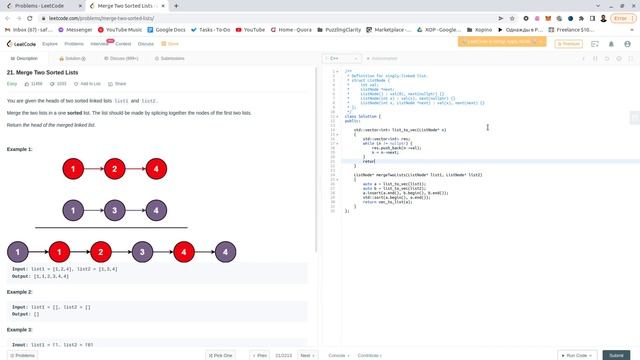Click the dislike count icon
This screenshot has width=640, height=360.
tap(52, 84)
